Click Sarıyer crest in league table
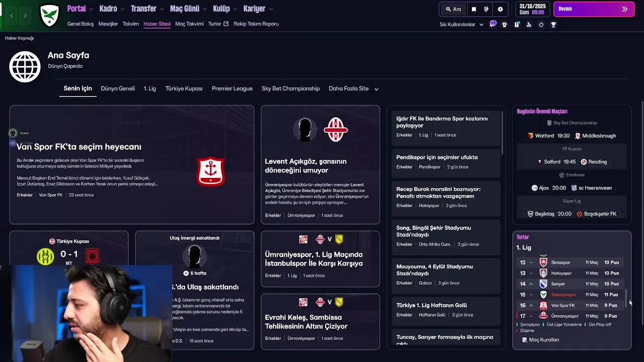Viewport: 644px width, 362px height. tap(543, 284)
